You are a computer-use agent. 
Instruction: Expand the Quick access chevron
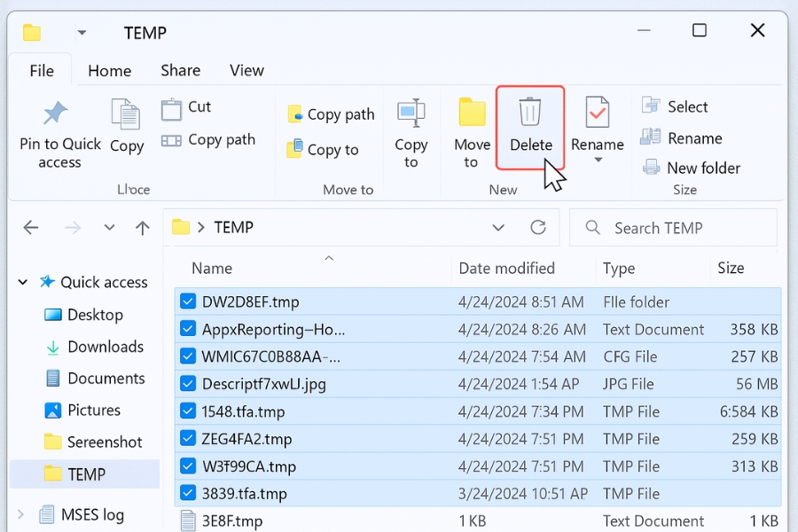point(21,282)
